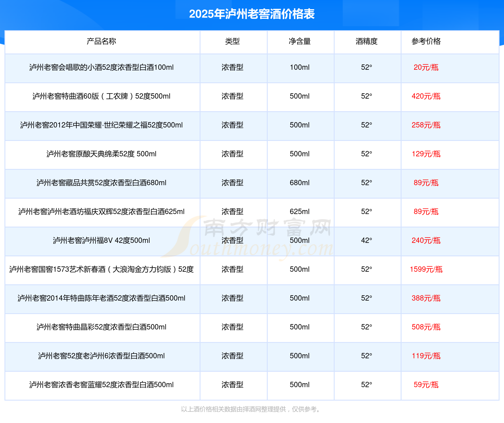Screen dimensions: 504x423
Task: Click the 119元/瓶 price
Action: pyautogui.click(x=426, y=356)
